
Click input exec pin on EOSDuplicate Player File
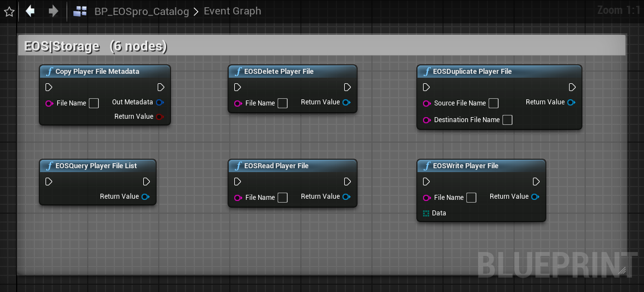426,88
